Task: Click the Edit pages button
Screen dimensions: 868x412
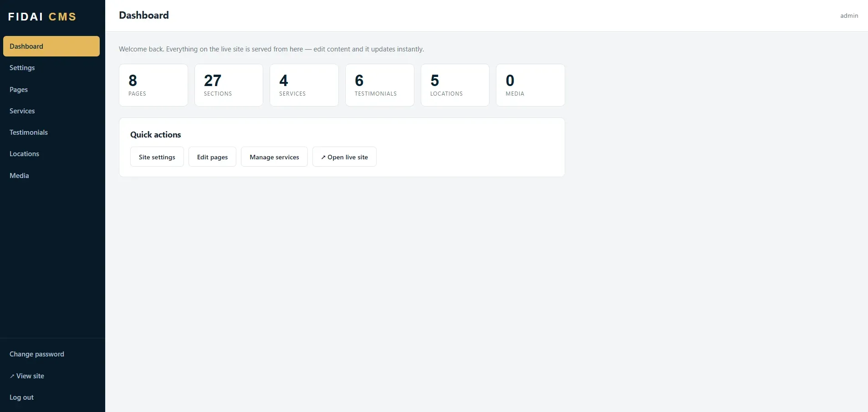Action: coord(212,157)
